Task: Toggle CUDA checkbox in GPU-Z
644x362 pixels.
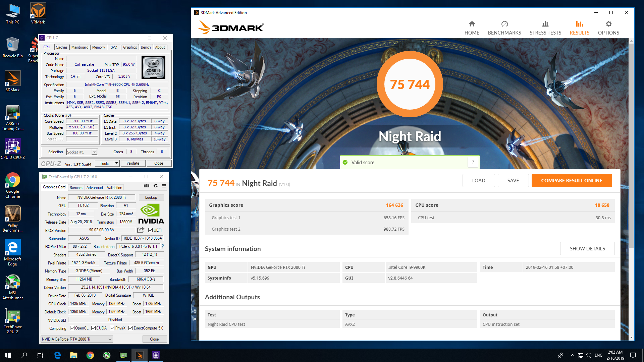Action: point(93,328)
